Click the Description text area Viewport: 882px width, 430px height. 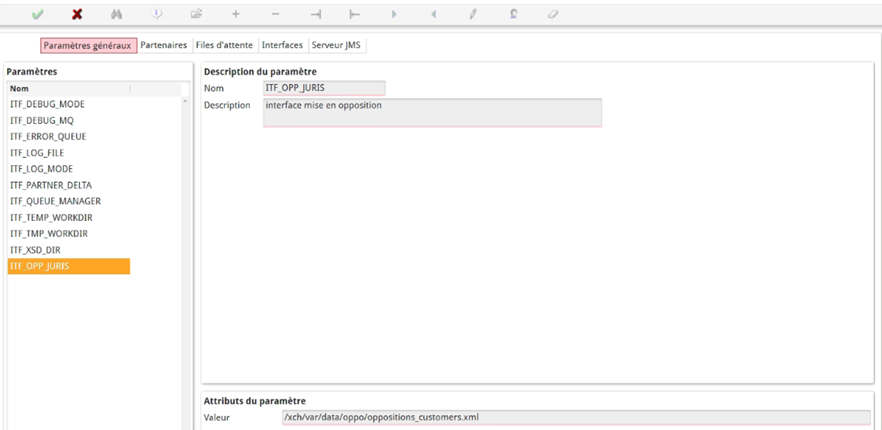pyautogui.click(x=432, y=112)
